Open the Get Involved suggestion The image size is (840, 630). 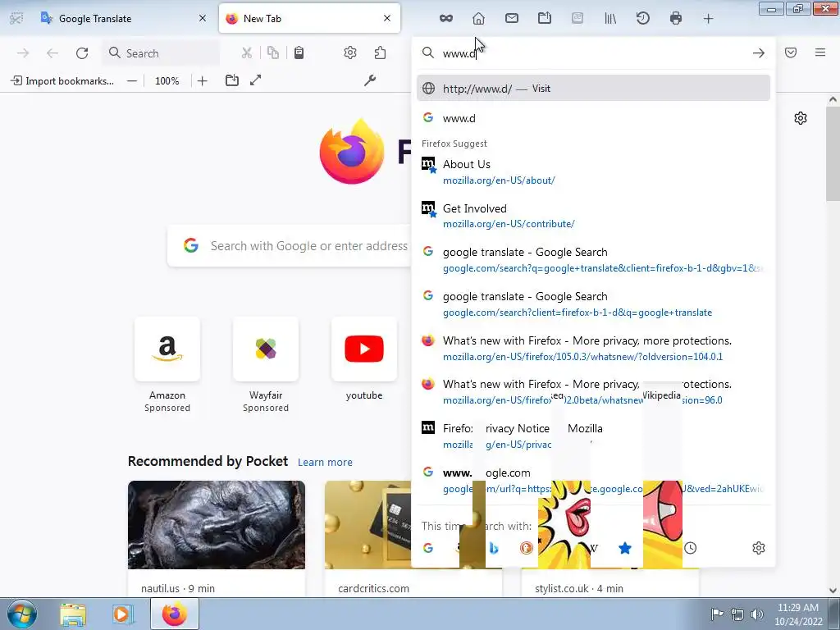(x=593, y=216)
